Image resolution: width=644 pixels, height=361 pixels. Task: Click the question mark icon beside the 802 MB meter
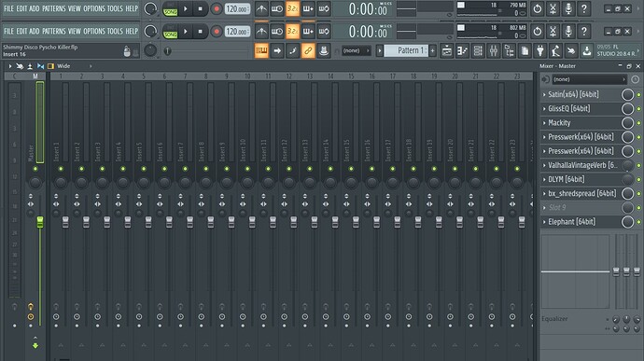point(584,31)
